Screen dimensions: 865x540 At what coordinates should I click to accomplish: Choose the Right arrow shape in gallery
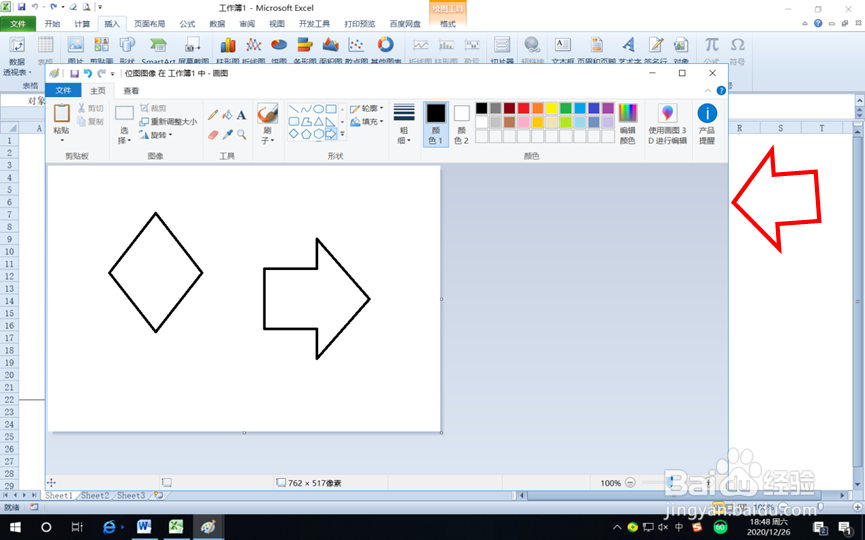[x=330, y=133]
